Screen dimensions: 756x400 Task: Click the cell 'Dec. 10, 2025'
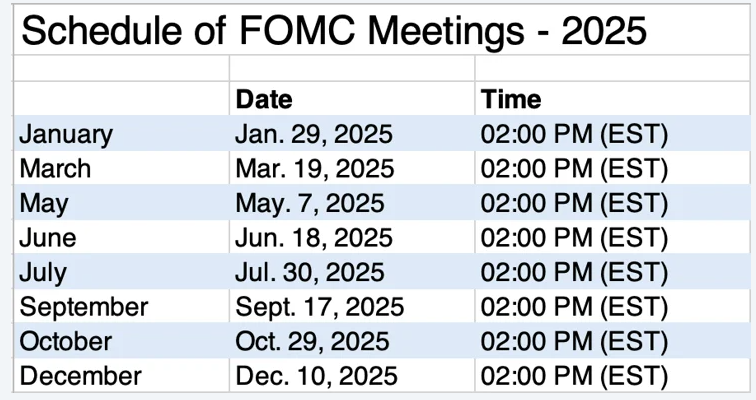(x=352, y=375)
